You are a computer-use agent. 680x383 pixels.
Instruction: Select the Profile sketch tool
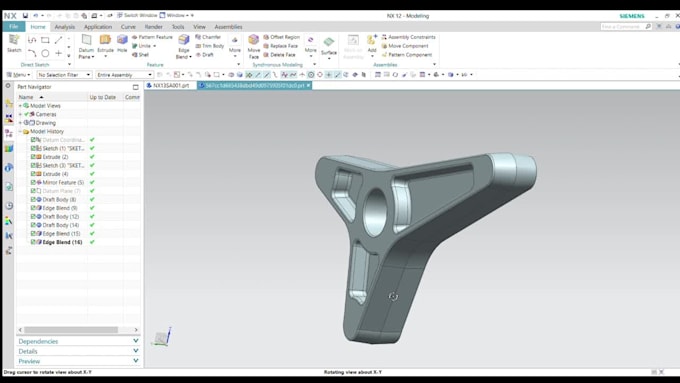click(x=32, y=40)
